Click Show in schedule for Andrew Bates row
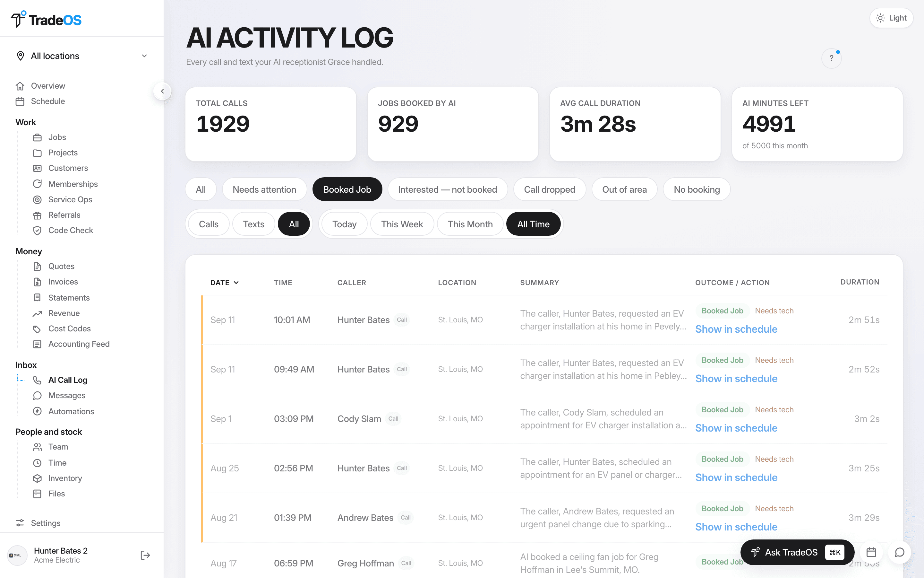Image resolution: width=924 pixels, height=578 pixels. [x=736, y=527]
